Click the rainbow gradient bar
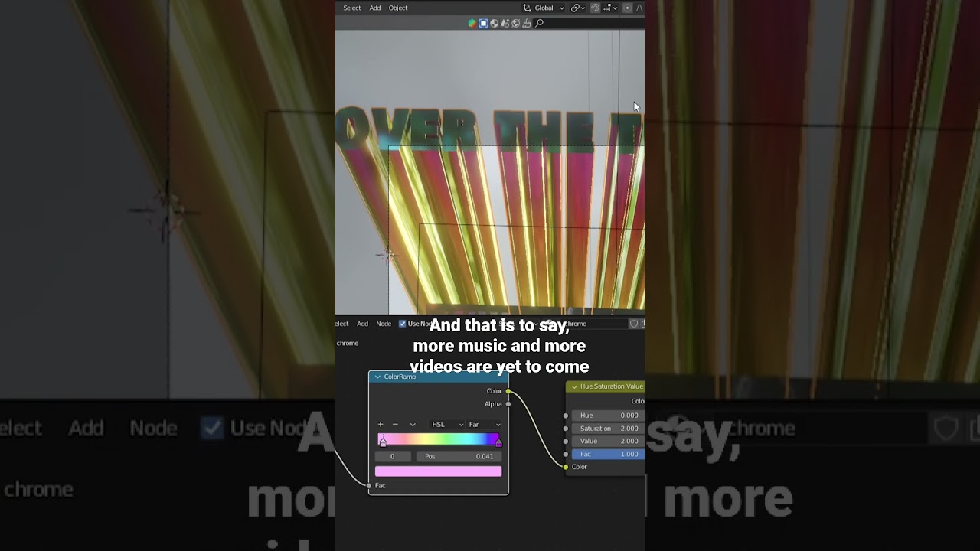980x551 pixels. coord(439,439)
